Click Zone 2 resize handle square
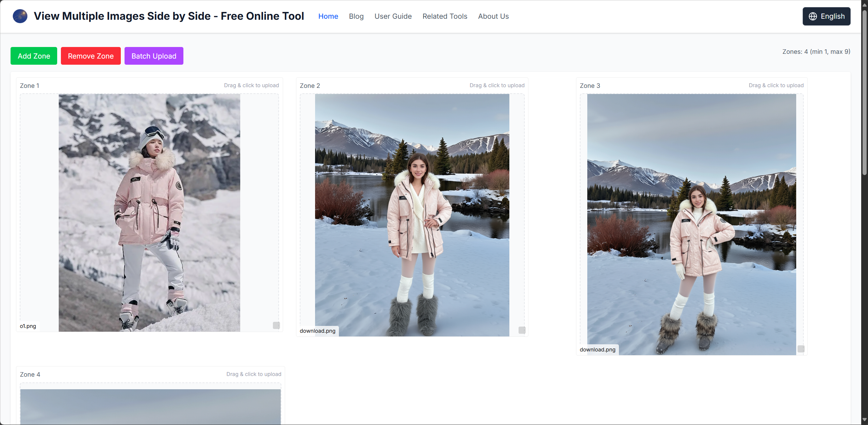 click(x=522, y=330)
